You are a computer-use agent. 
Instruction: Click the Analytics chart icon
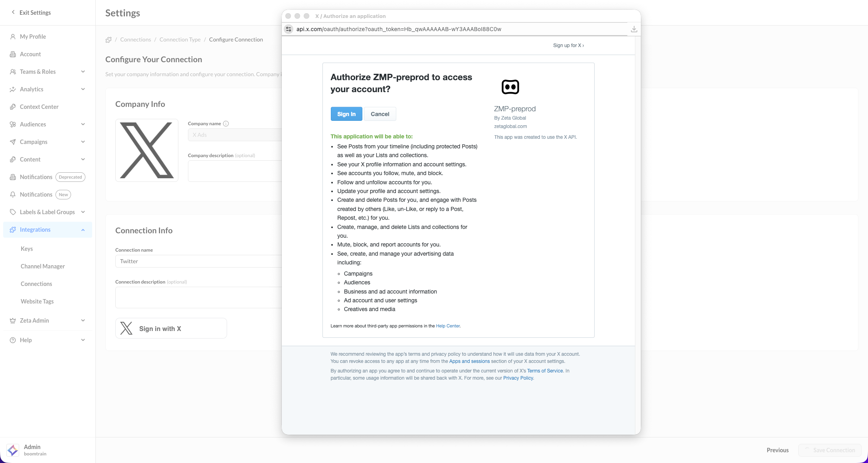click(13, 89)
